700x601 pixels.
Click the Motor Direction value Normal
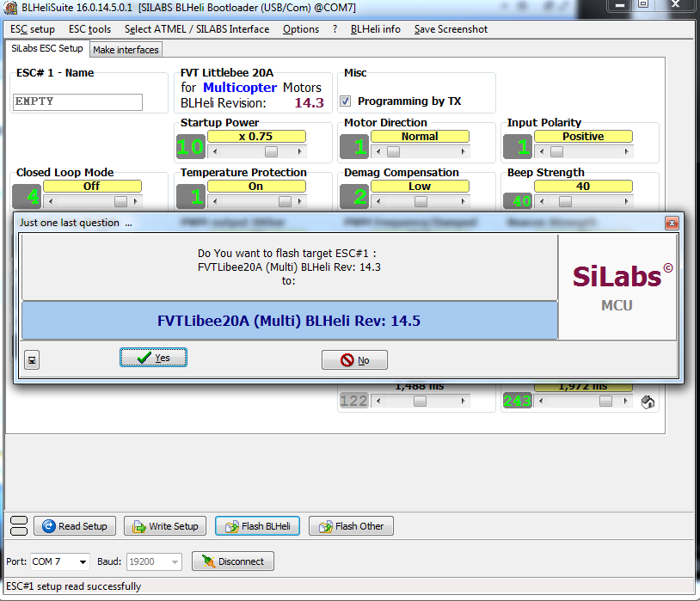[x=420, y=136]
